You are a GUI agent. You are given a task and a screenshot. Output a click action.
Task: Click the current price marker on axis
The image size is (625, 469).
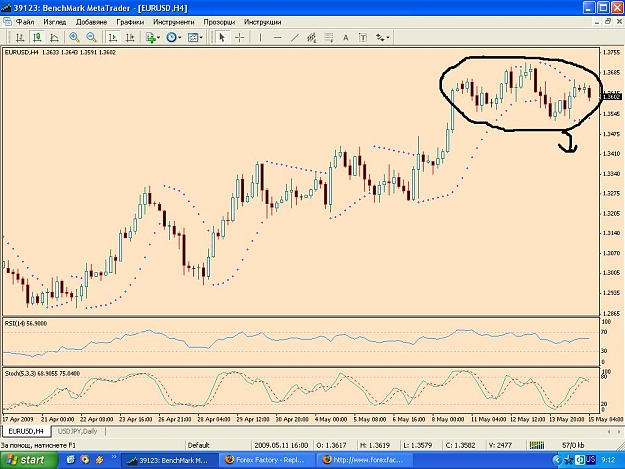[x=611, y=96]
